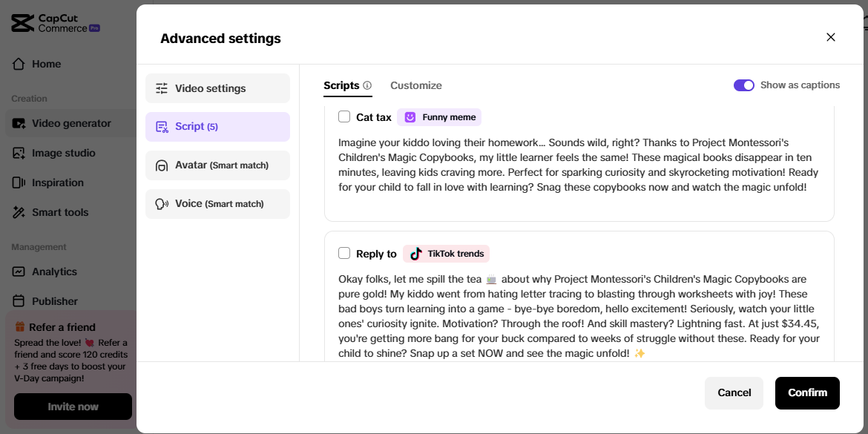The height and width of the screenshot is (434, 868).
Task: Click the Creation section label
Action: coord(29,99)
